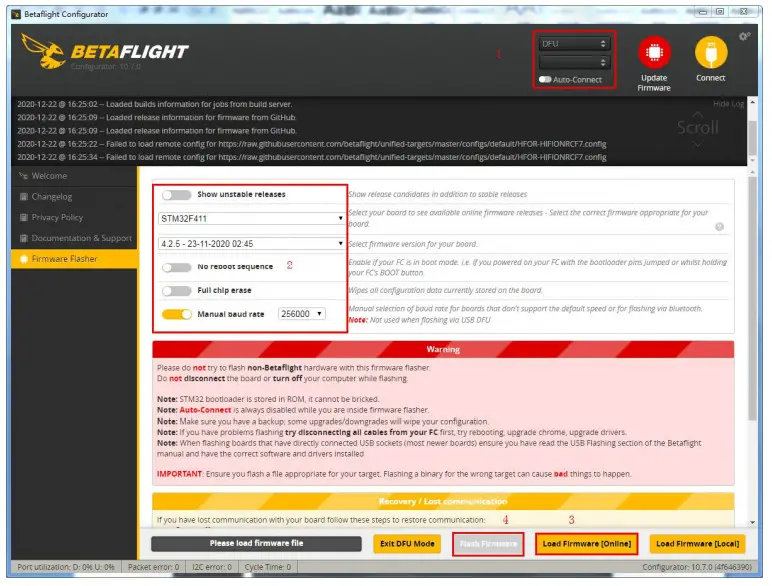
Task: Open firmware version 4.2.5 dropdown
Action: [251, 243]
